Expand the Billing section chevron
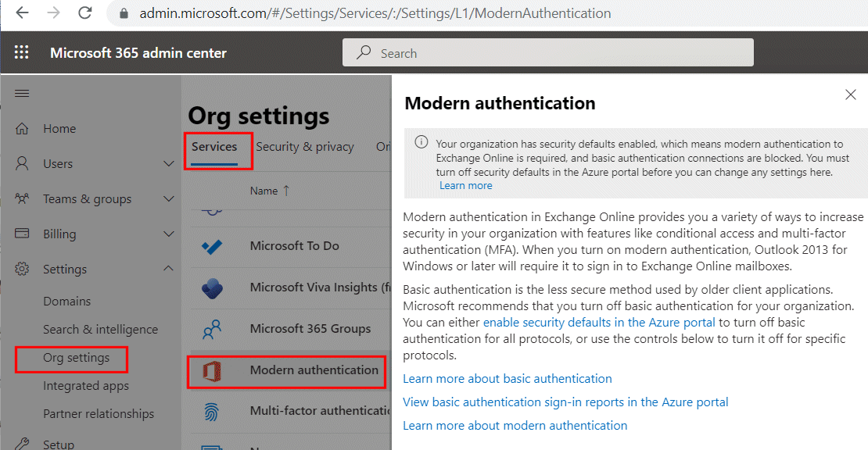The width and height of the screenshot is (868, 450). click(169, 234)
